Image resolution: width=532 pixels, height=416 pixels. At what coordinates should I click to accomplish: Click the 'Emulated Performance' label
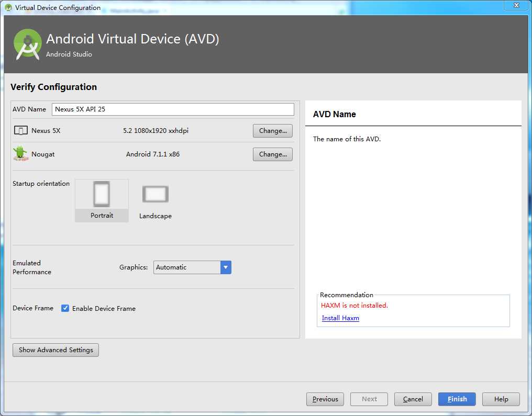click(x=32, y=267)
